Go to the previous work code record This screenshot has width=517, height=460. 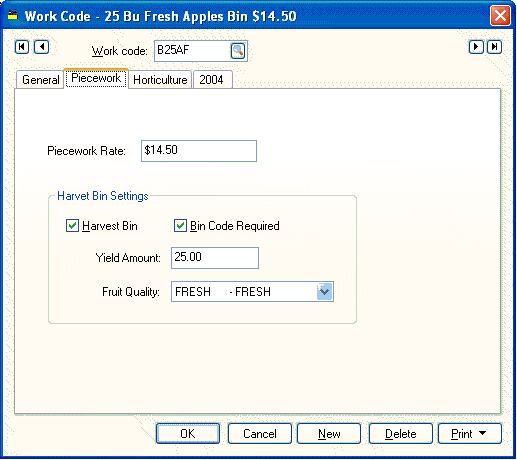coord(42,47)
